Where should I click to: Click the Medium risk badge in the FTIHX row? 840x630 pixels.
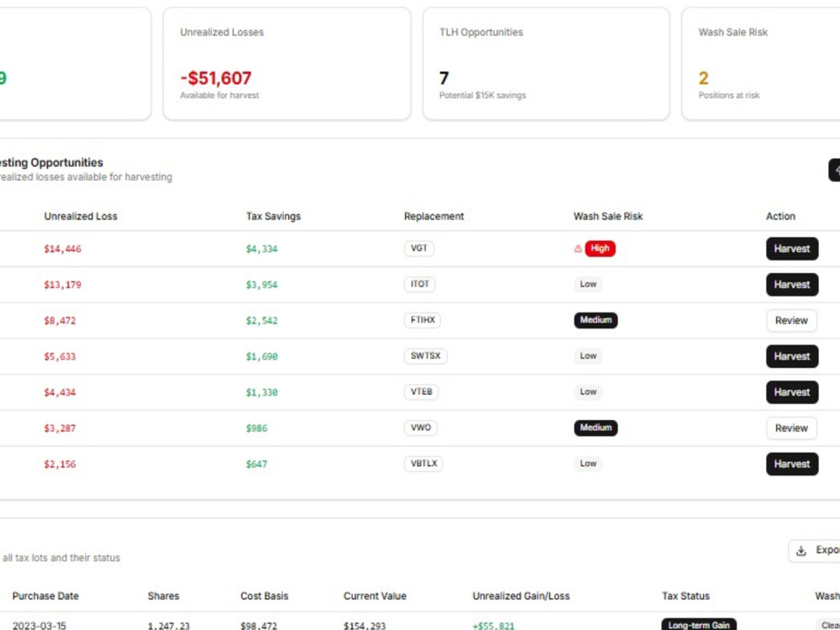596,320
